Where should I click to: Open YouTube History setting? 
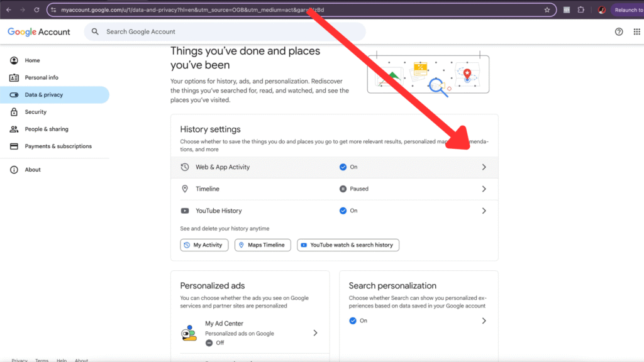tap(335, 211)
